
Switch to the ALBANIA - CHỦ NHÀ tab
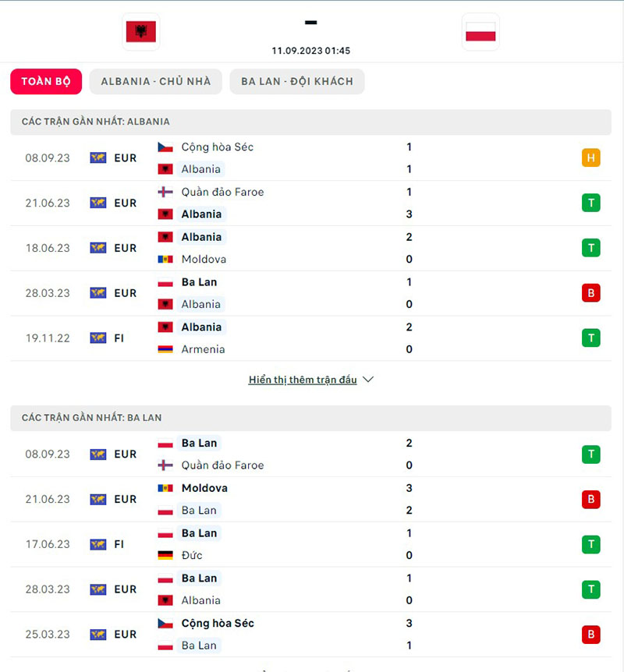[x=155, y=81]
